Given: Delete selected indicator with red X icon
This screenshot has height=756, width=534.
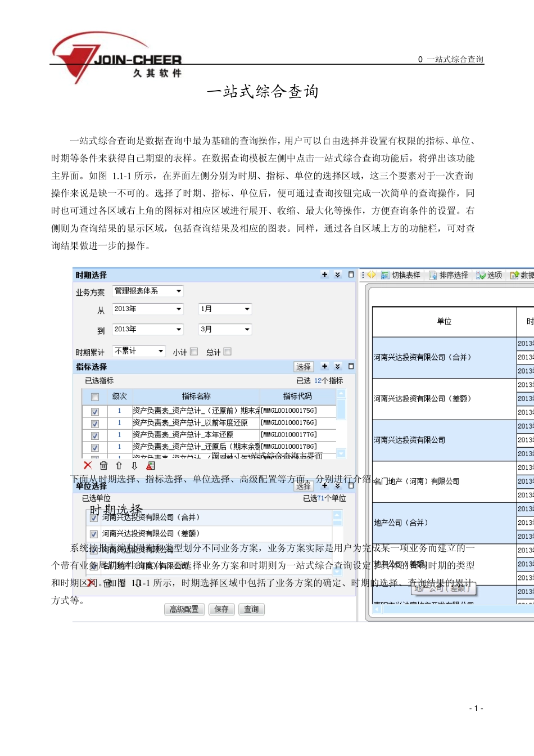Looking at the screenshot, I should (87, 465).
